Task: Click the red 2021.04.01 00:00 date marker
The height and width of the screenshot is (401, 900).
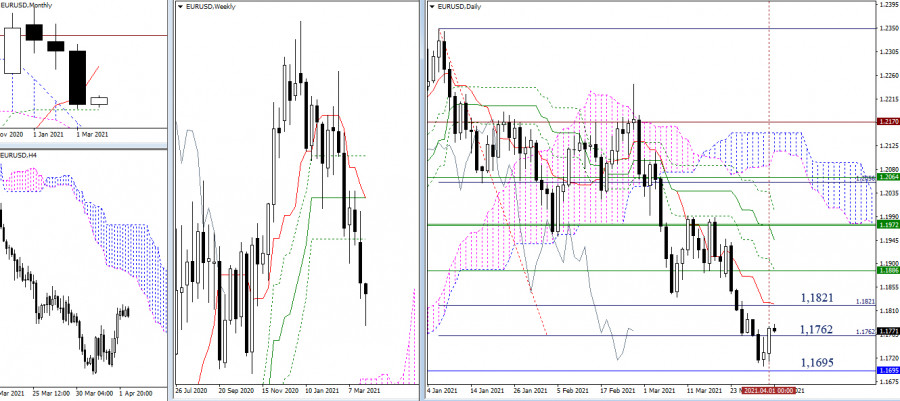Action: pos(769,391)
